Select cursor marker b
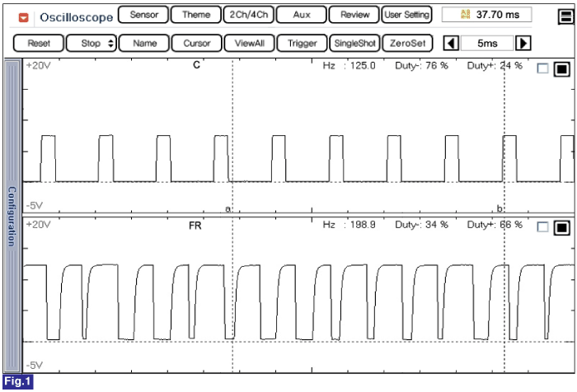The height and width of the screenshot is (392, 577). (500, 208)
